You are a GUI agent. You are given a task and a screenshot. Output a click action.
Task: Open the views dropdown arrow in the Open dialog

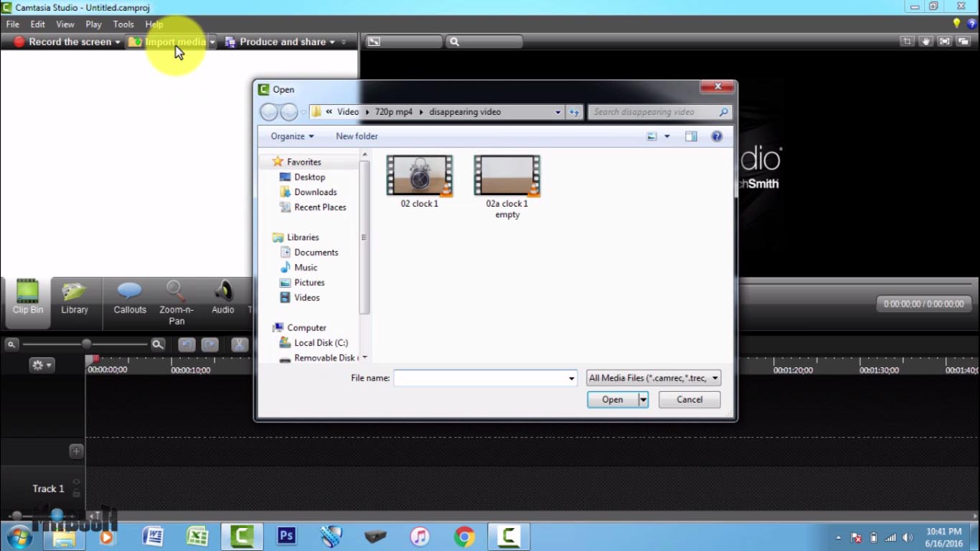666,136
